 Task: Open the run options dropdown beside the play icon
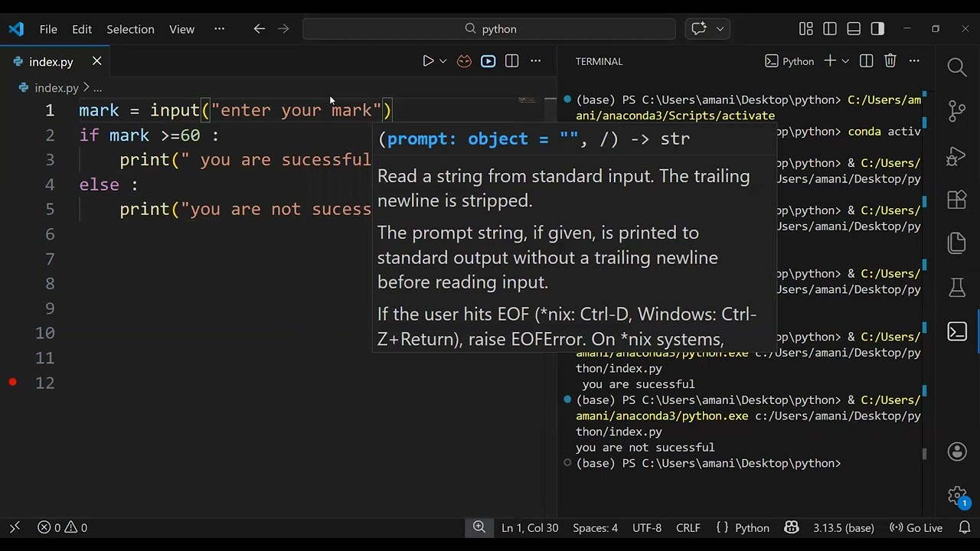443,61
